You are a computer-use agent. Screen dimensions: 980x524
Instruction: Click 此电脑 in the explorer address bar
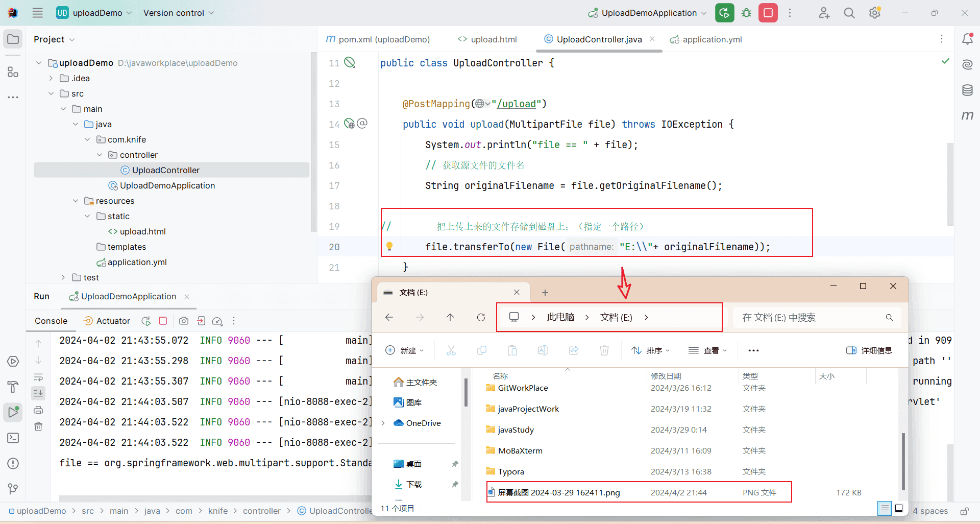tap(560, 317)
